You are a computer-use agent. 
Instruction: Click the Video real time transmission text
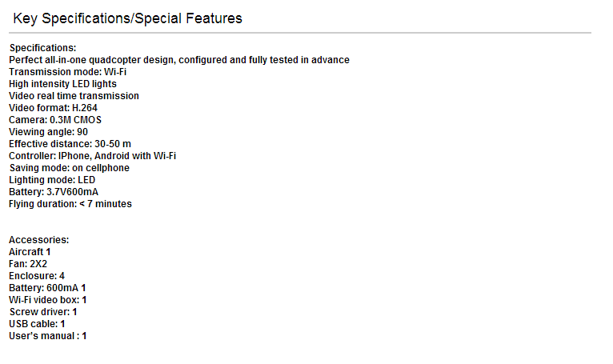click(x=74, y=96)
